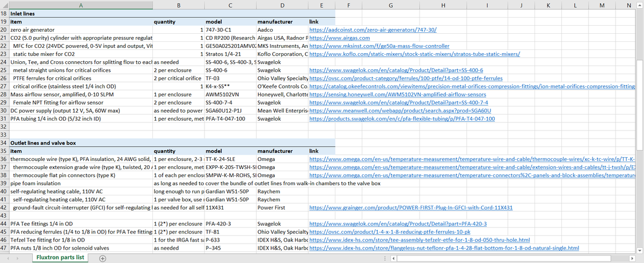The height and width of the screenshot is (263, 644).
Task: Click the 'PFA-420-3' model cell
Action: coord(230,224)
